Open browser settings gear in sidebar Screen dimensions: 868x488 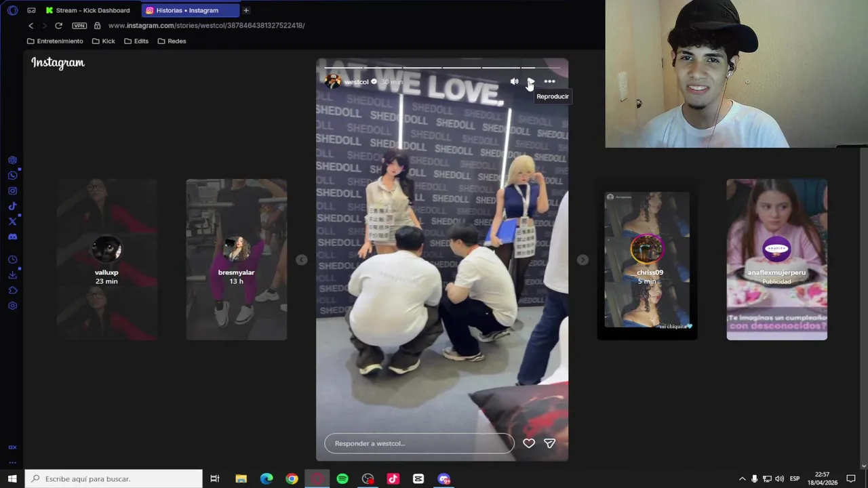[x=12, y=306]
